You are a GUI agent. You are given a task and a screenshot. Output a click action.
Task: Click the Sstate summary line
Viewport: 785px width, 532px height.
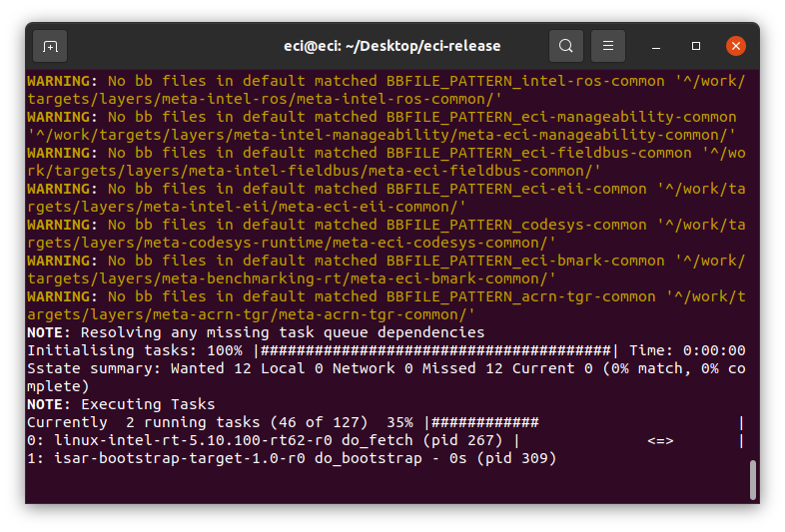point(386,377)
